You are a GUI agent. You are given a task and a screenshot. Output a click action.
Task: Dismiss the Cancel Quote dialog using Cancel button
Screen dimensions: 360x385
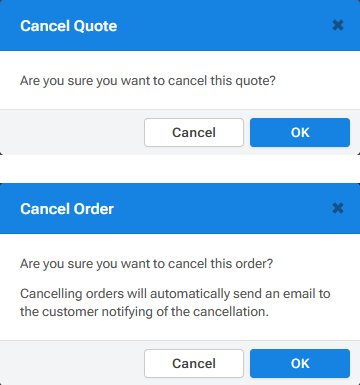point(194,132)
